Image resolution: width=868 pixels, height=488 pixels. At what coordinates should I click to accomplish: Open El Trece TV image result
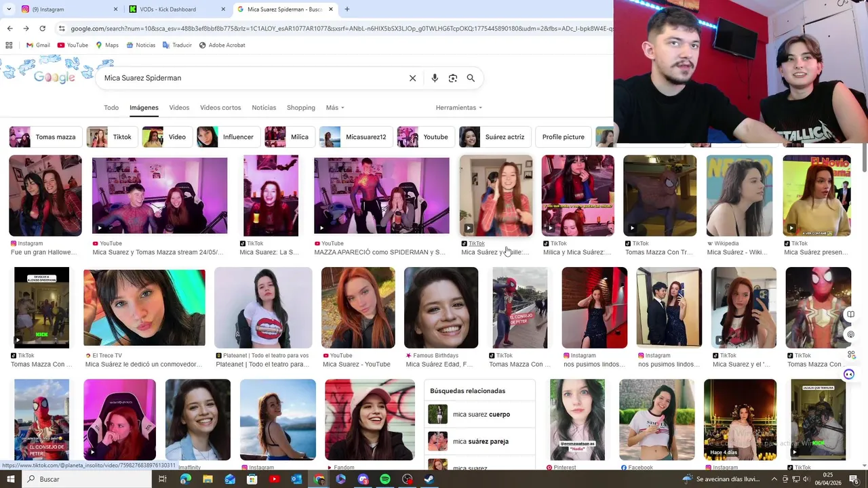[x=144, y=306]
